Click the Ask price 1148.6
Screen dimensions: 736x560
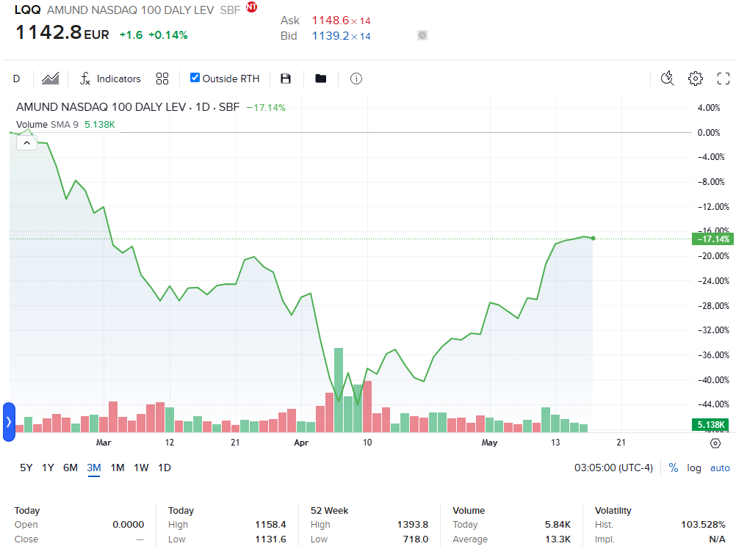[331, 20]
